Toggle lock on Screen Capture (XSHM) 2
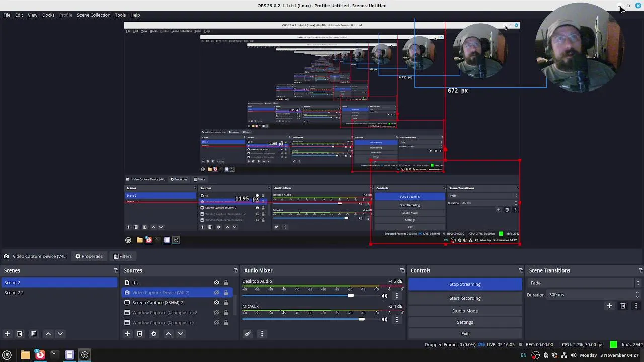This screenshot has width=644, height=362. (226, 303)
